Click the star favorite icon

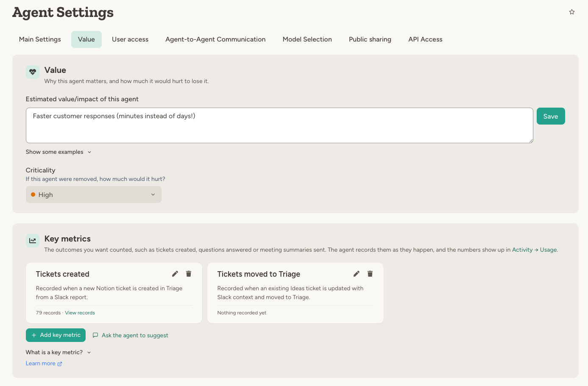tap(571, 12)
